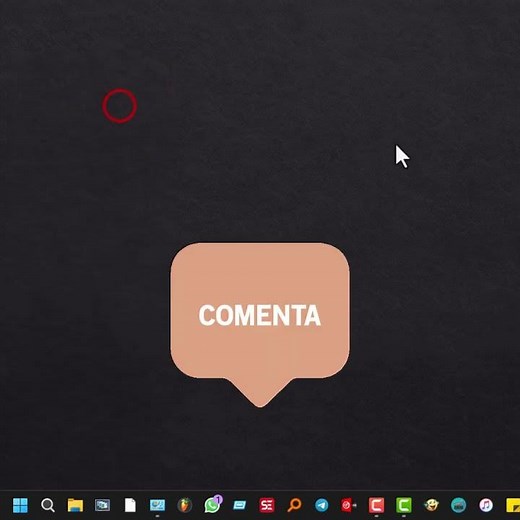Image resolution: width=520 pixels, height=520 pixels.
Task: Open the blue whiteboard monitor app
Action: [x=157, y=505]
